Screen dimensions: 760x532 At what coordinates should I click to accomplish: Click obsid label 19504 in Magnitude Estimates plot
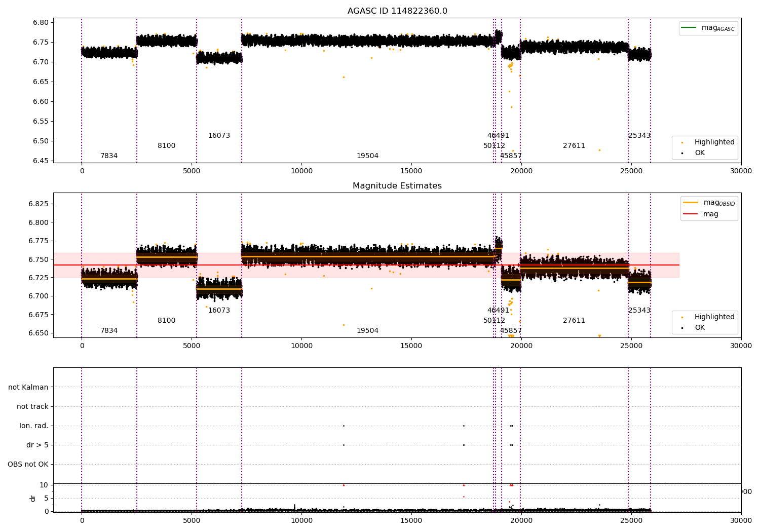coord(367,331)
